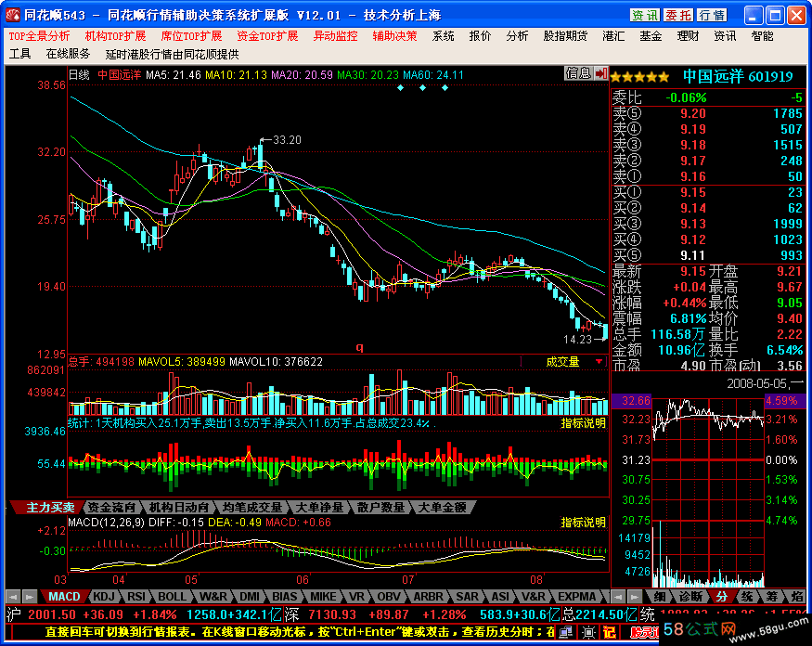Switch to the W&R indicator tab
This screenshot has width=812, height=646.
coord(213,597)
